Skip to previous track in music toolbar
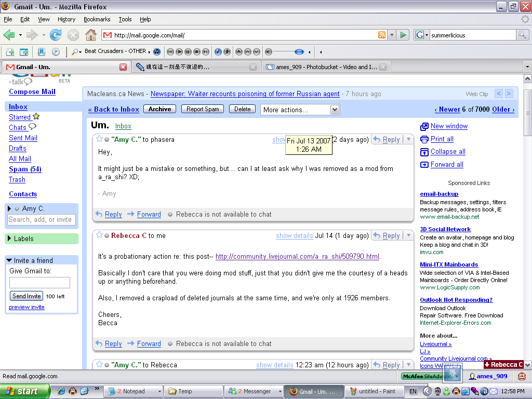532x399 pixels. coord(170,52)
